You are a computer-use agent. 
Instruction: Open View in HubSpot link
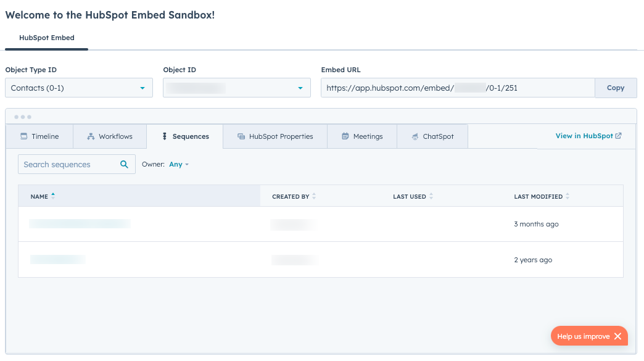click(584, 136)
